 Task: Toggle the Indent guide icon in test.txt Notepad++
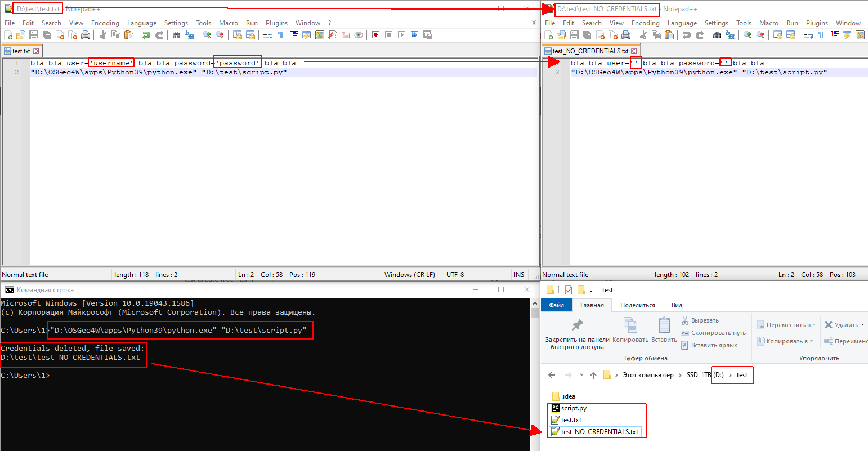point(293,35)
